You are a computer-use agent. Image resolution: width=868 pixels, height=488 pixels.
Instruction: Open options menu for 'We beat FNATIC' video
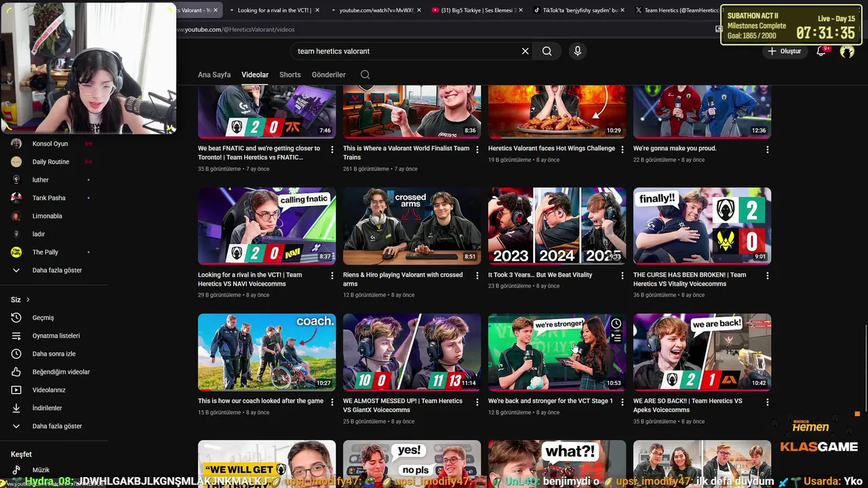(332, 149)
